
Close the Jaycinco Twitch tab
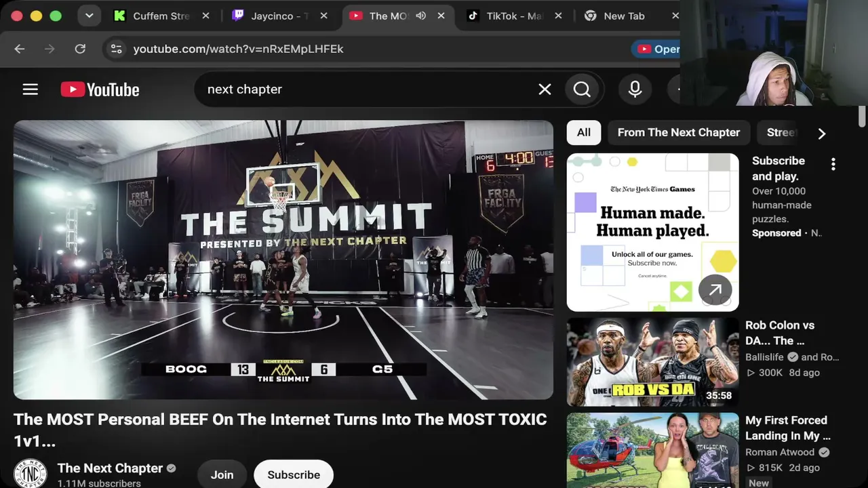point(323,16)
